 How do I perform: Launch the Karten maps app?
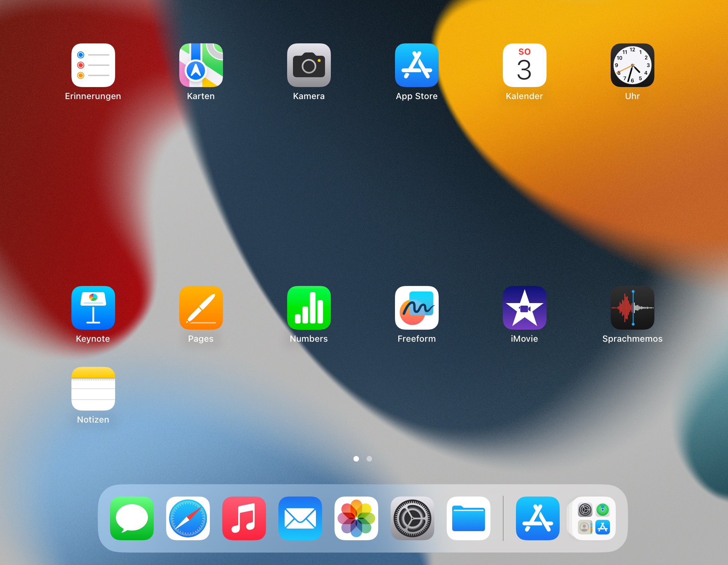point(201,65)
